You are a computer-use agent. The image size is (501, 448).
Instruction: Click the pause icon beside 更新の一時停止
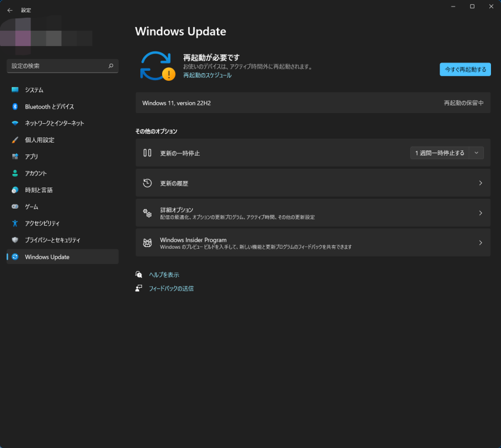click(x=147, y=153)
